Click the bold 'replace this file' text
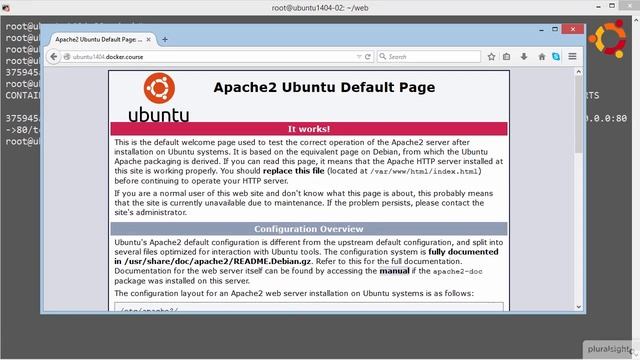640x360 pixels. click(293, 171)
